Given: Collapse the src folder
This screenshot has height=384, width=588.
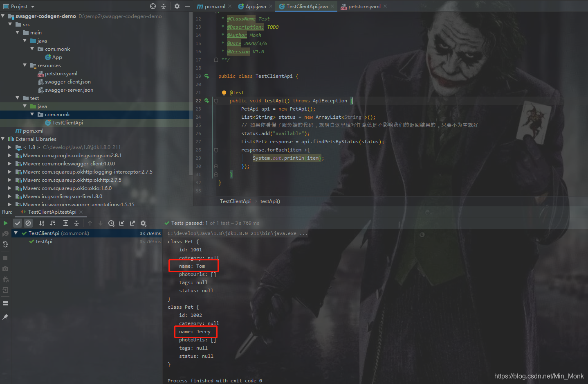Looking at the screenshot, I should (11, 25).
